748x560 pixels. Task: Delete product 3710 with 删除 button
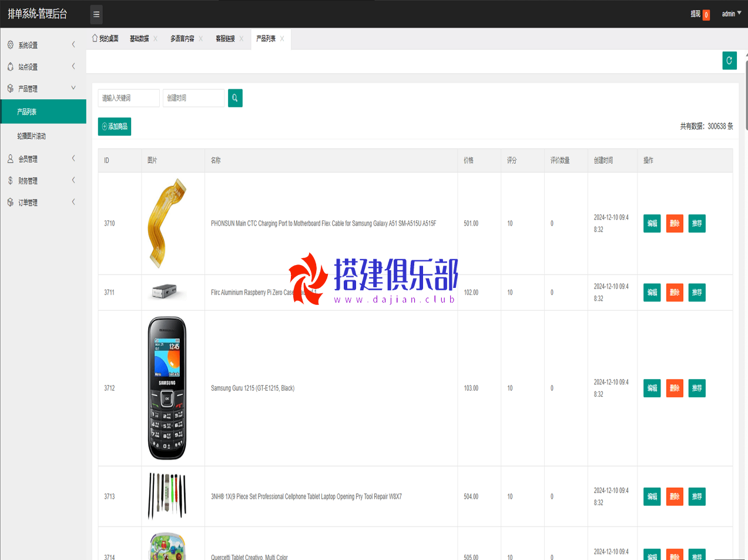[x=675, y=223]
